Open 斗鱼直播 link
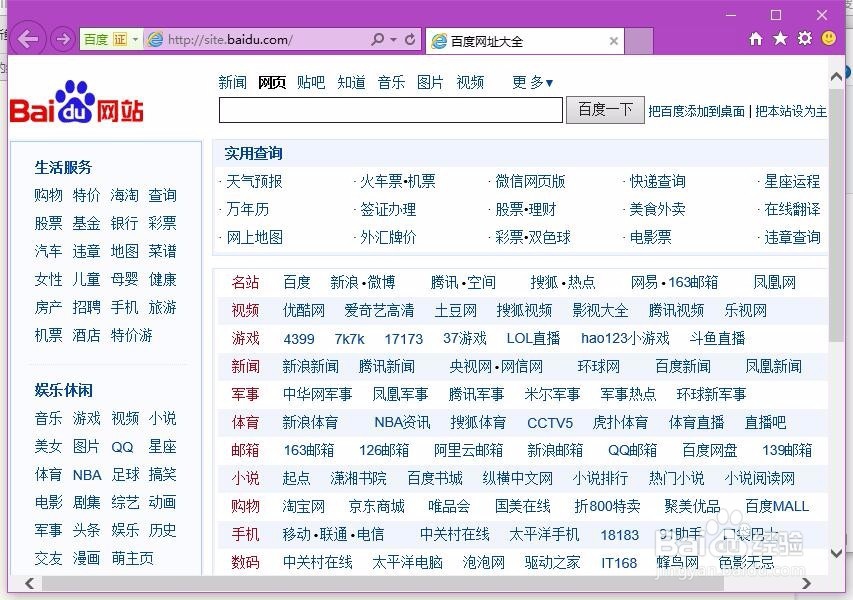Screen dimensions: 853x600 717,338
